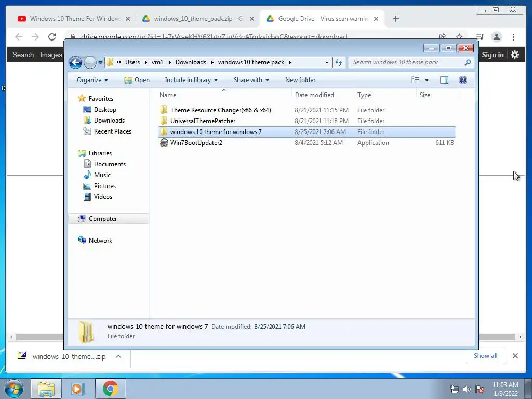532x399 pixels.
Task: Sort by Type column header
Action: [x=385, y=95]
